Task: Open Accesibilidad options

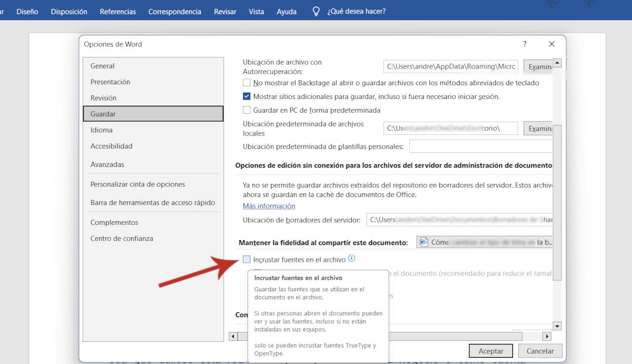Action: (x=153, y=146)
